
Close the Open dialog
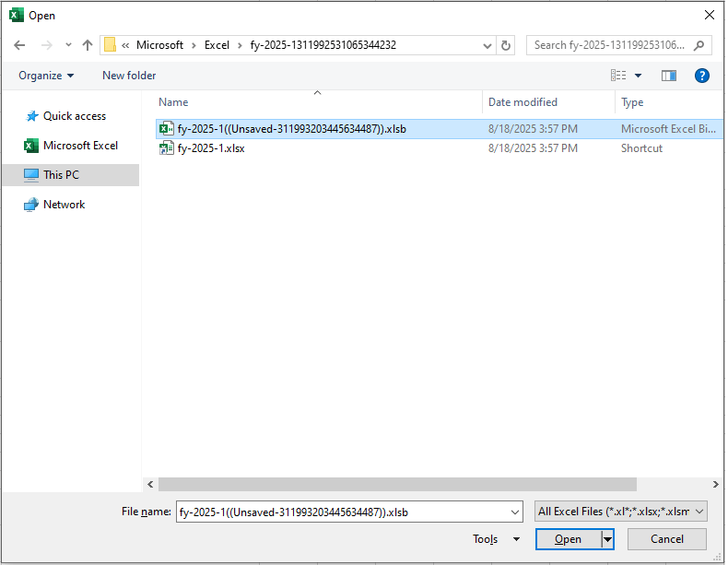coord(710,15)
